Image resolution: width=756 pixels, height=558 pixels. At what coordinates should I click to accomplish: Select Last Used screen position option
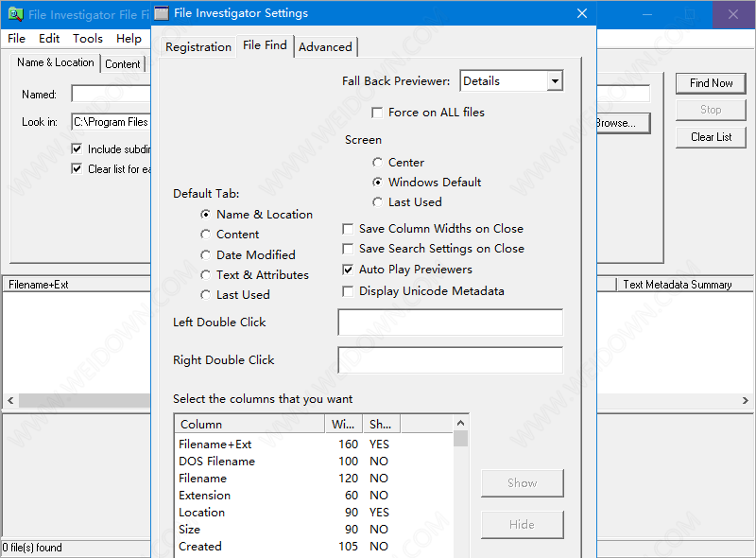point(378,202)
